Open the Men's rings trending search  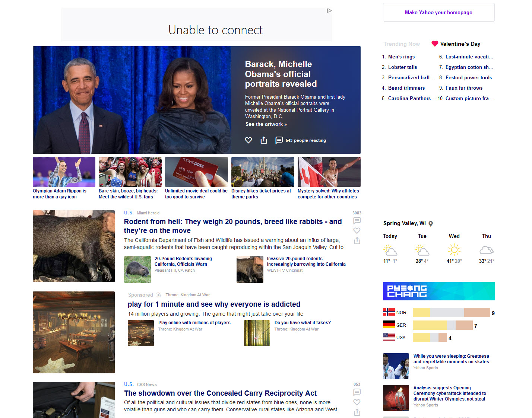click(x=401, y=57)
